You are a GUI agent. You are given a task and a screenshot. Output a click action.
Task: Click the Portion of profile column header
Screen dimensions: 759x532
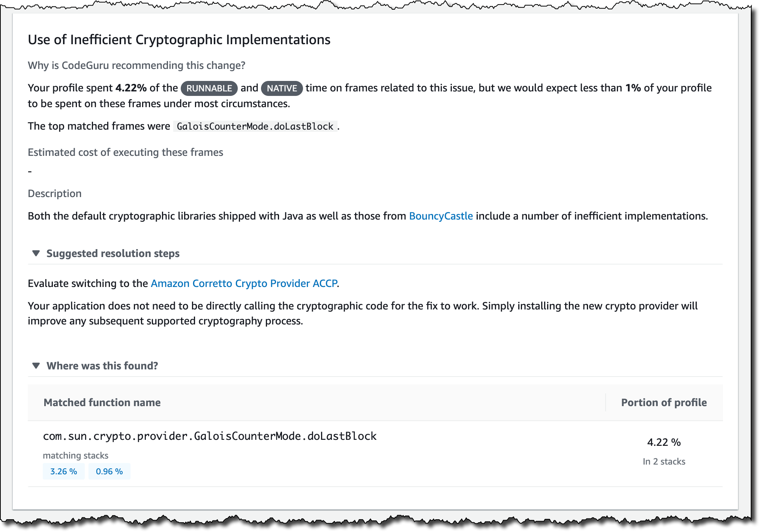[x=664, y=402]
